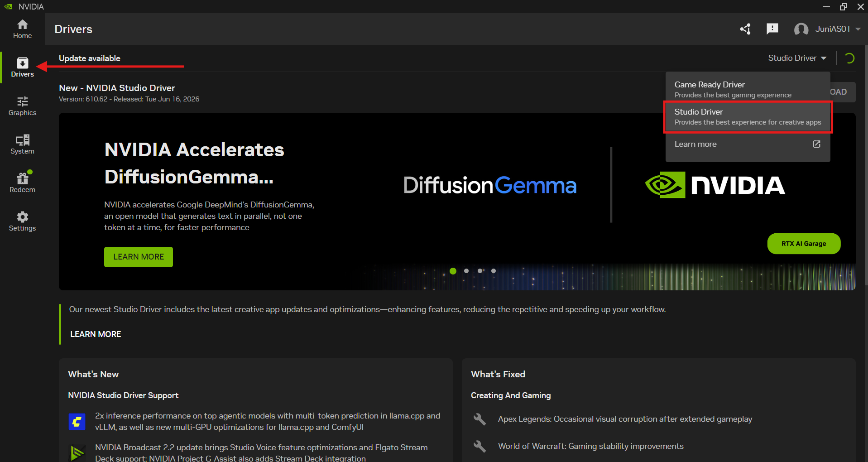The image size is (868, 462).
Task: Open the Settings gear in the sidebar
Action: point(22,221)
